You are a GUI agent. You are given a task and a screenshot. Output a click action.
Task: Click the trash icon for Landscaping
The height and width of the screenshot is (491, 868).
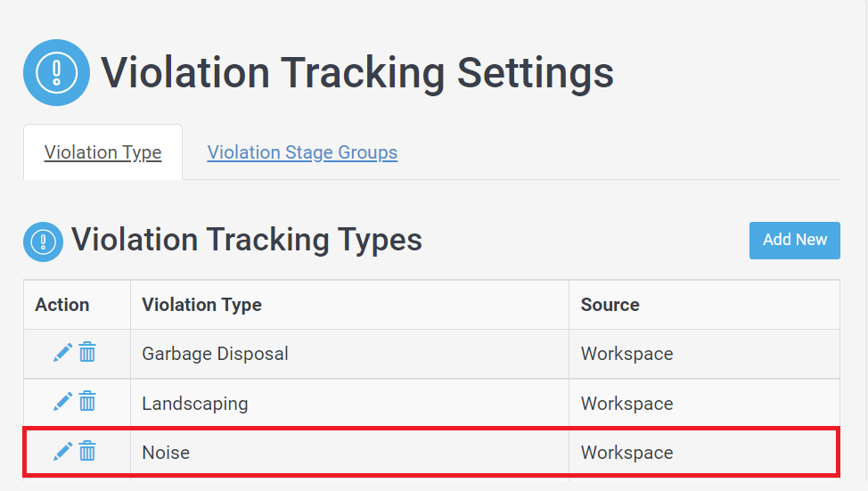click(87, 401)
